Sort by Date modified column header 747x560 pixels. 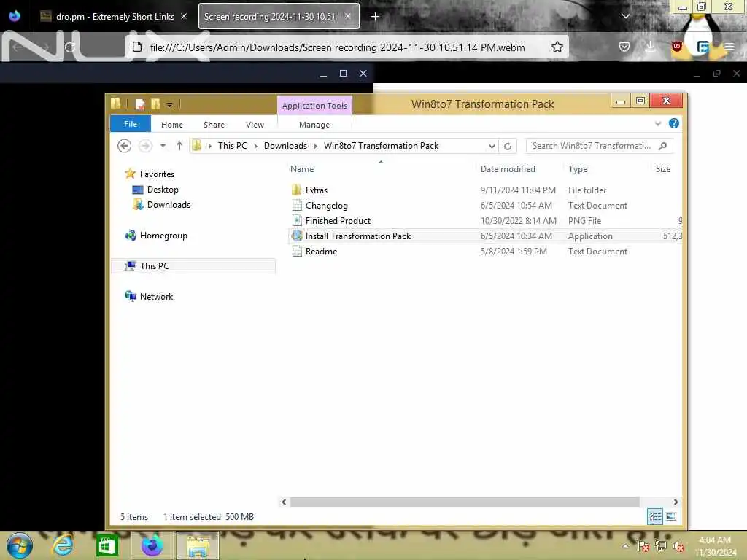[508, 169]
